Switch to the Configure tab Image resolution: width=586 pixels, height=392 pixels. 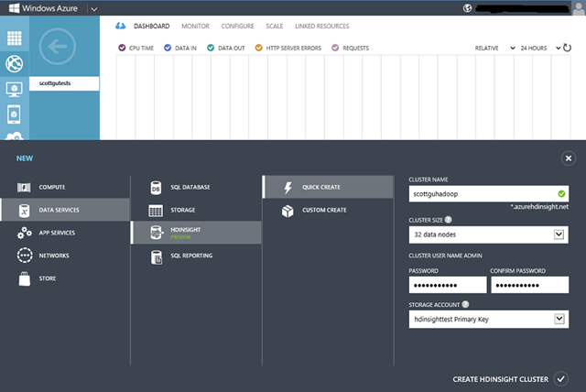[237, 27]
